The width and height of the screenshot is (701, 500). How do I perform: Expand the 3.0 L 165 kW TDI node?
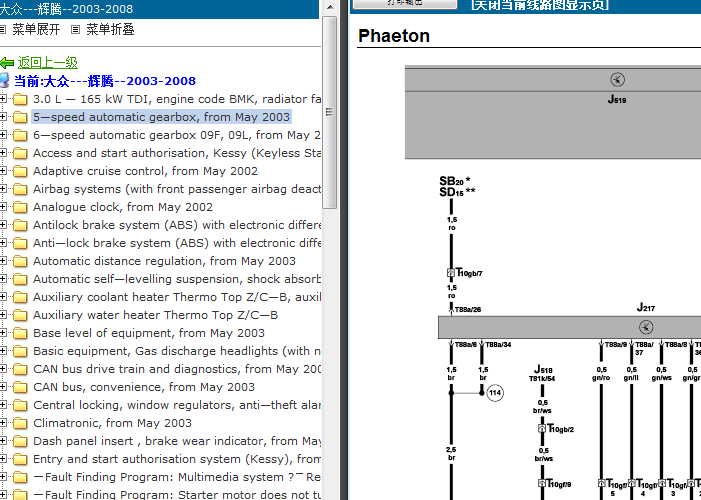[3, 99]
